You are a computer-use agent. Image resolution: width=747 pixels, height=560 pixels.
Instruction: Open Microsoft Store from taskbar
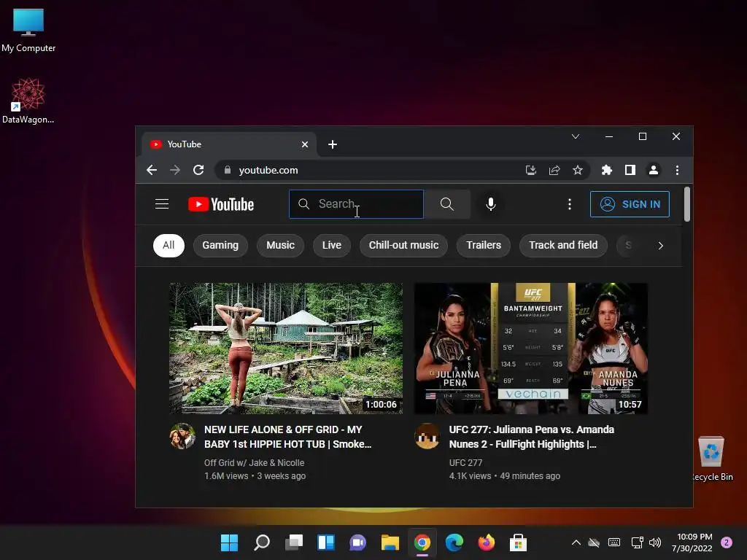point(518,542)
